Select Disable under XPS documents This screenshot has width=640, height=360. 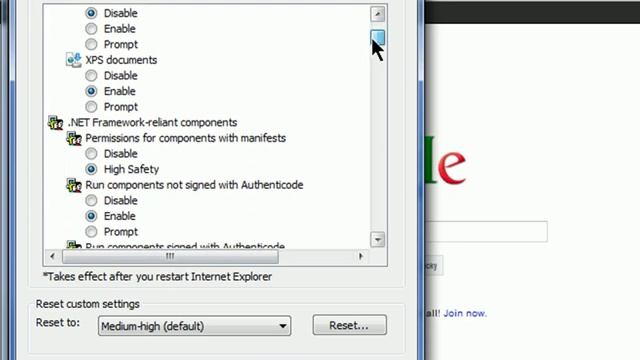pyautogui.click(x=91, y=76)
